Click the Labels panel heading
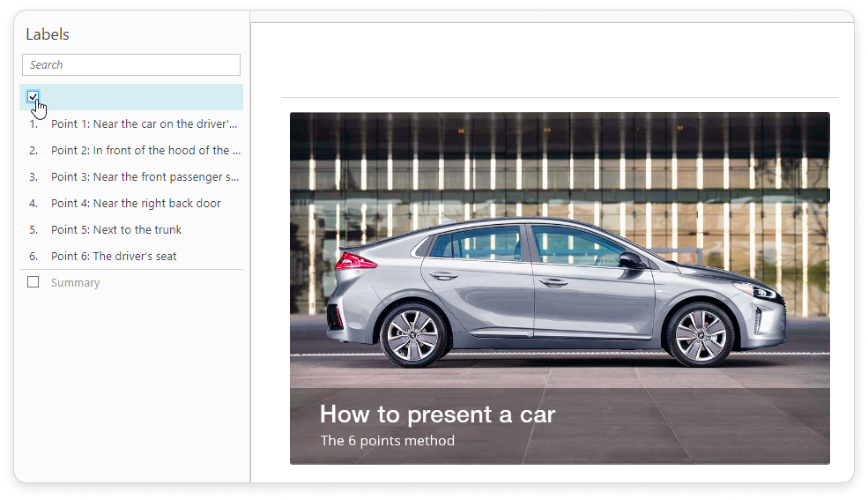The height and width of the screenshot is (500, 868). tap(48, 34)
